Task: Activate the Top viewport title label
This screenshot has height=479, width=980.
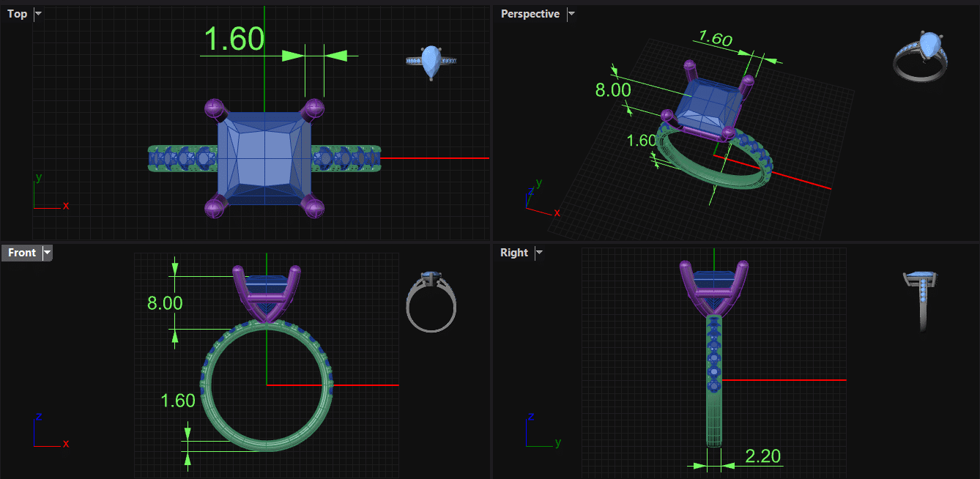Action: pyautogui.click(x=18, y=14)
